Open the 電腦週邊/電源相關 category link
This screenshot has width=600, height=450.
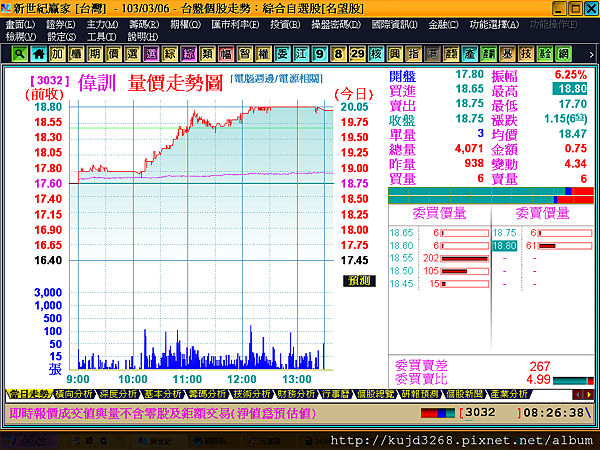[x=277, y=79]
